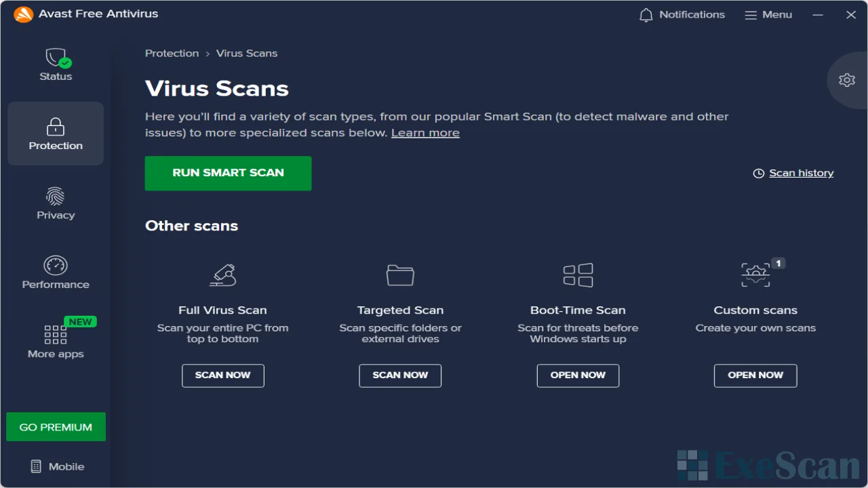The image size is (868, 488).
Task: Click the Boot-Time Scan title
Action: [578, 310]
